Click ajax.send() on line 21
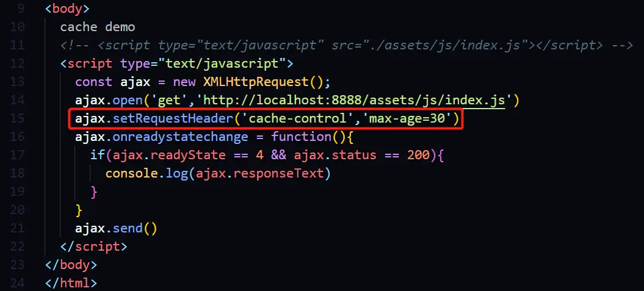Screen dimensions: 644x291 pos(116,228)
